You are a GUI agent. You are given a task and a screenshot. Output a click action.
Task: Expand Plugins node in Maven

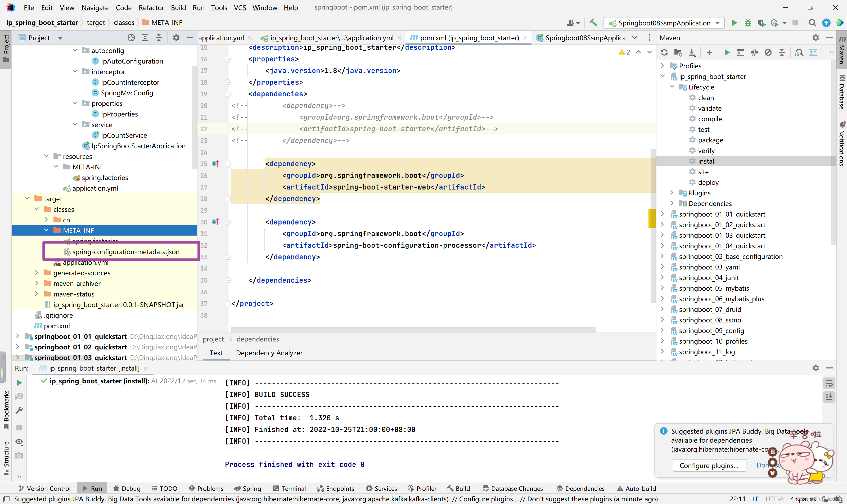pyautogui.click(x=672, y=192)
